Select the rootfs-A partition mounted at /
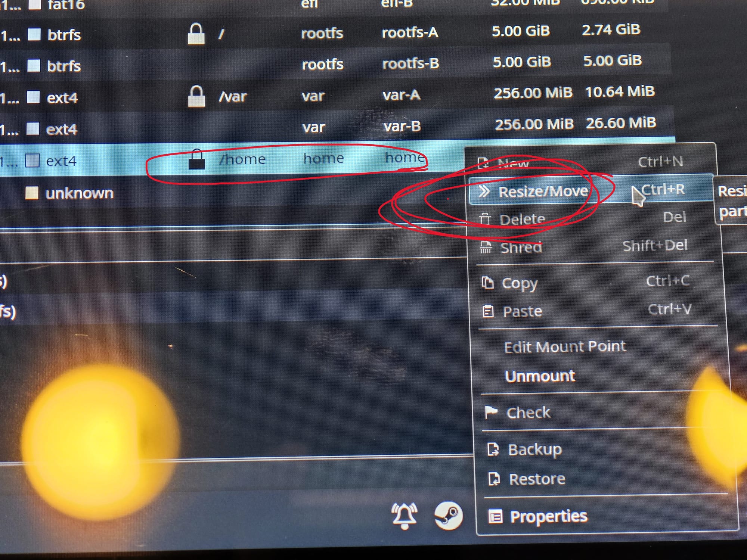 336,33
